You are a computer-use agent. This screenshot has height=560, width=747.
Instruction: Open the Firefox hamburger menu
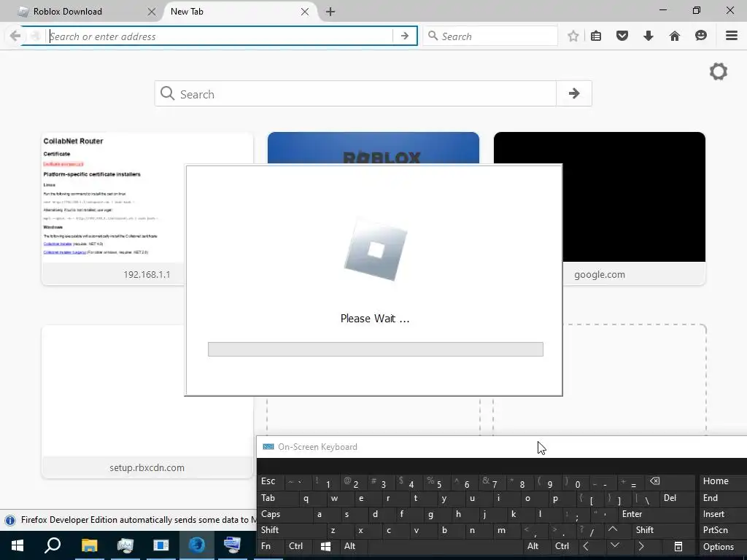coord(732,36)
